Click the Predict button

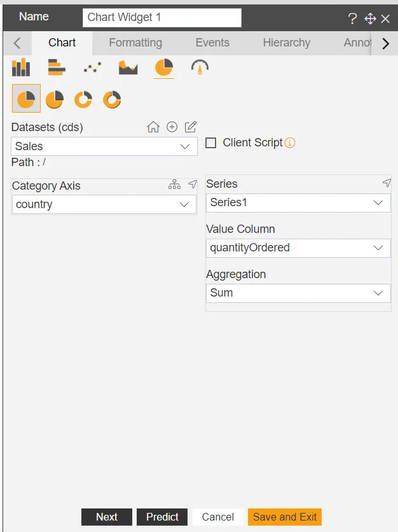tap(162, 517)
